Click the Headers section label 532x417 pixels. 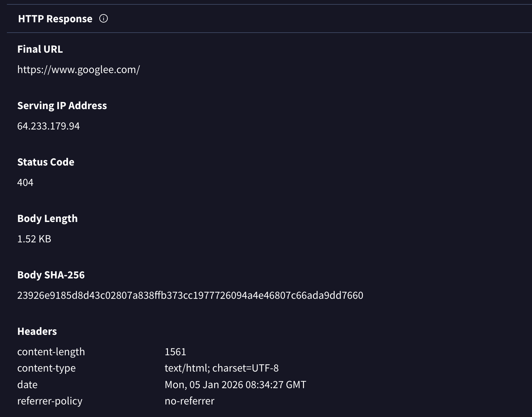pyautogui.click(x=37, y=331)
